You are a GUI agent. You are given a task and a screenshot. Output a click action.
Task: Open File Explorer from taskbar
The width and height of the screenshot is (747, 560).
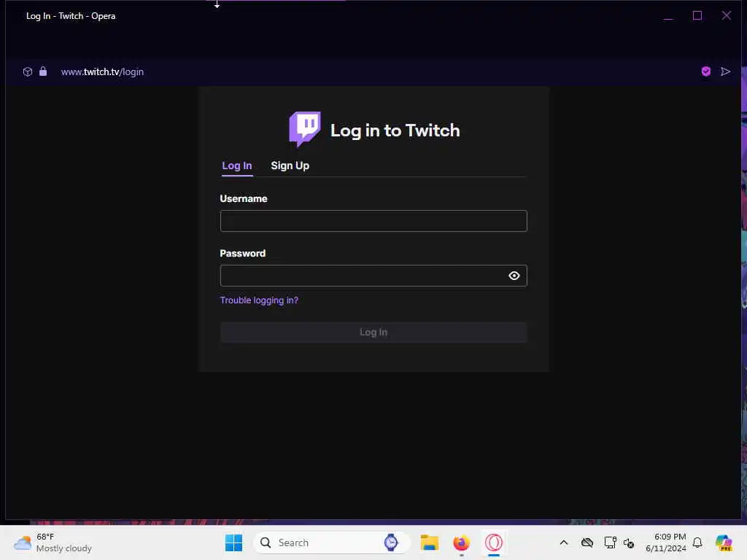point(429,542)
